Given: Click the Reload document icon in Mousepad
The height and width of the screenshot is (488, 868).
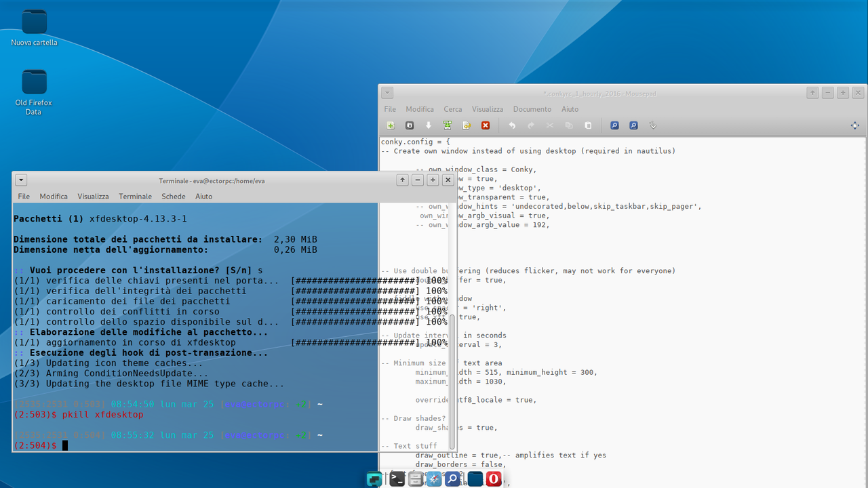Looking at the screenshot, I should click(x=467, y=125).
